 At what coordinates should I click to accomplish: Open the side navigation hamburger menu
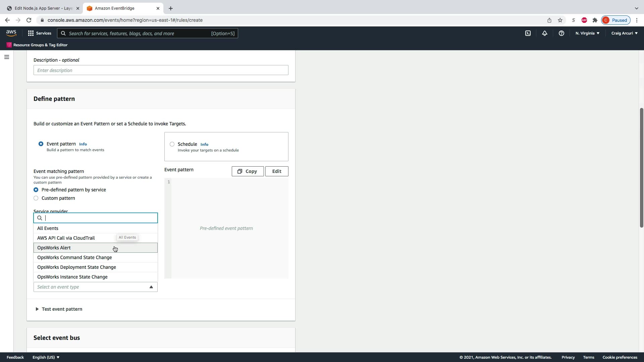(x=6, y=57)
